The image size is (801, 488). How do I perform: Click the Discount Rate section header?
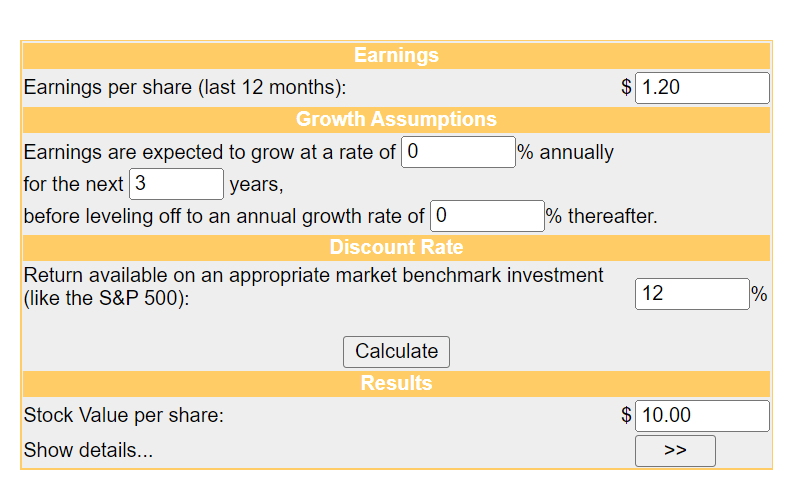point(396,247)
